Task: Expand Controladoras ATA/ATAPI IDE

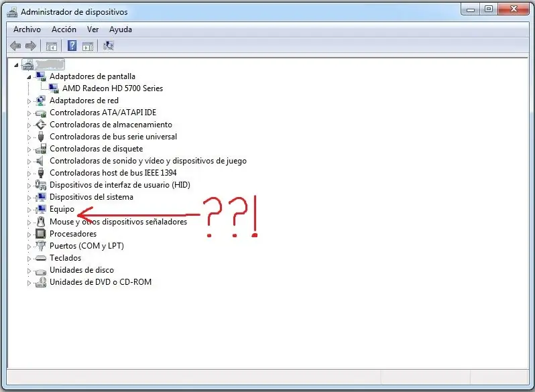Action: [29, 113]
